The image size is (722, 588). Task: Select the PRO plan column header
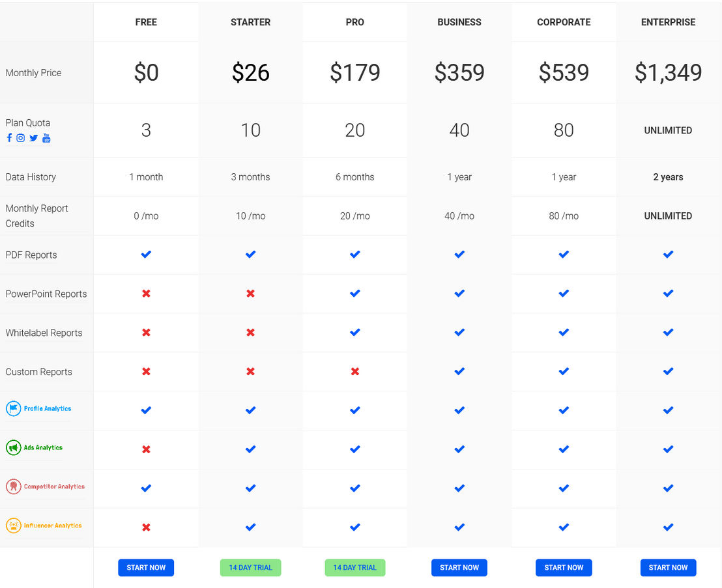(355, 22)
